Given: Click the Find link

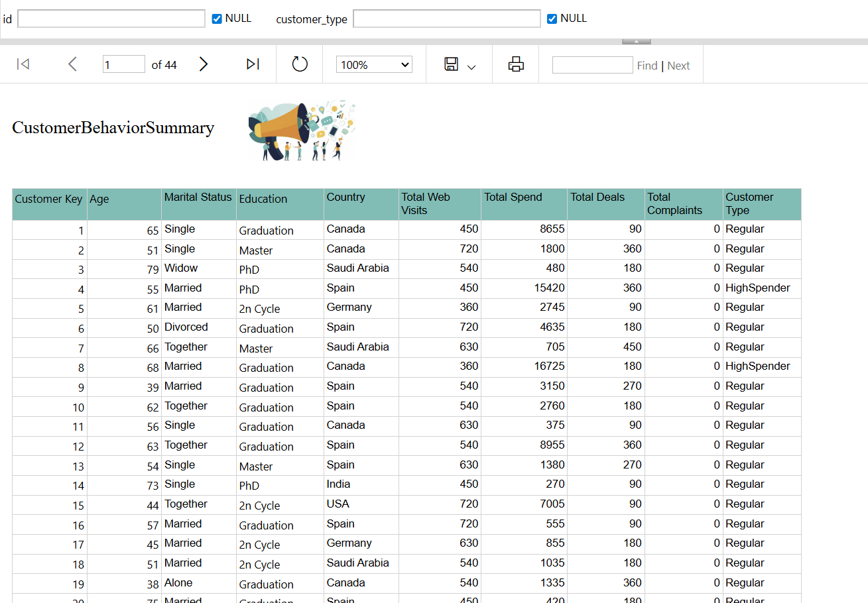Looking at the screenshot, I should coord(647,66).
